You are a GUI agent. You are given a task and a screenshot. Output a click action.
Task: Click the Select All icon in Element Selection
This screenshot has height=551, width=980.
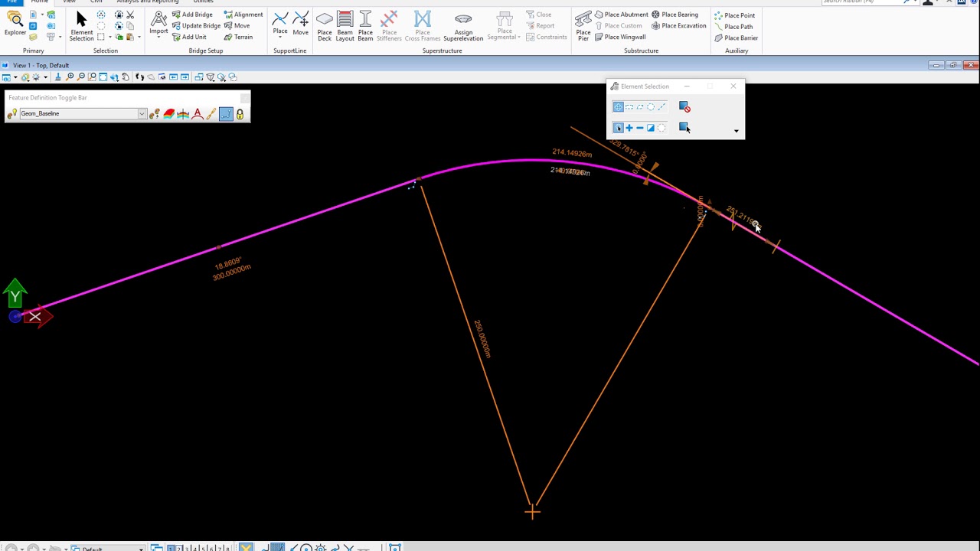[684, 128]
